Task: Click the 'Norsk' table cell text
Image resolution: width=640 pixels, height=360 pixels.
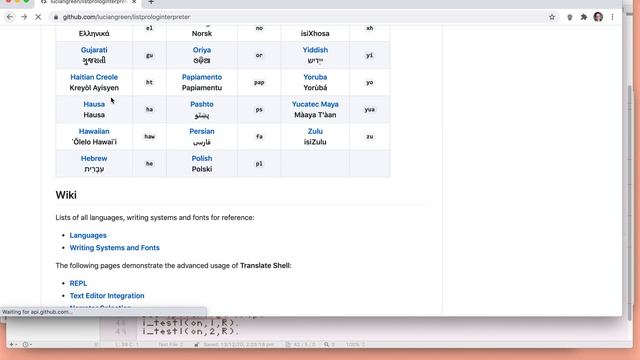Action: tap(202, 33)
